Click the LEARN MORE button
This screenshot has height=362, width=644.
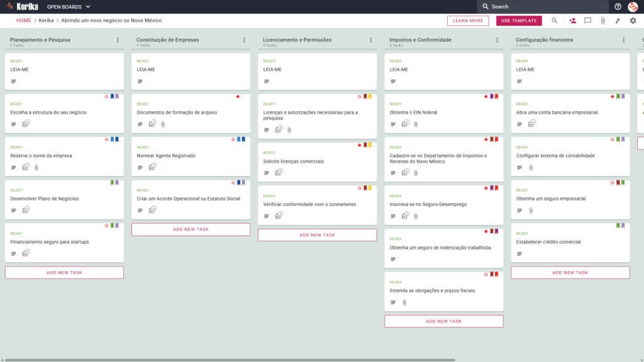tap(468, 21)
